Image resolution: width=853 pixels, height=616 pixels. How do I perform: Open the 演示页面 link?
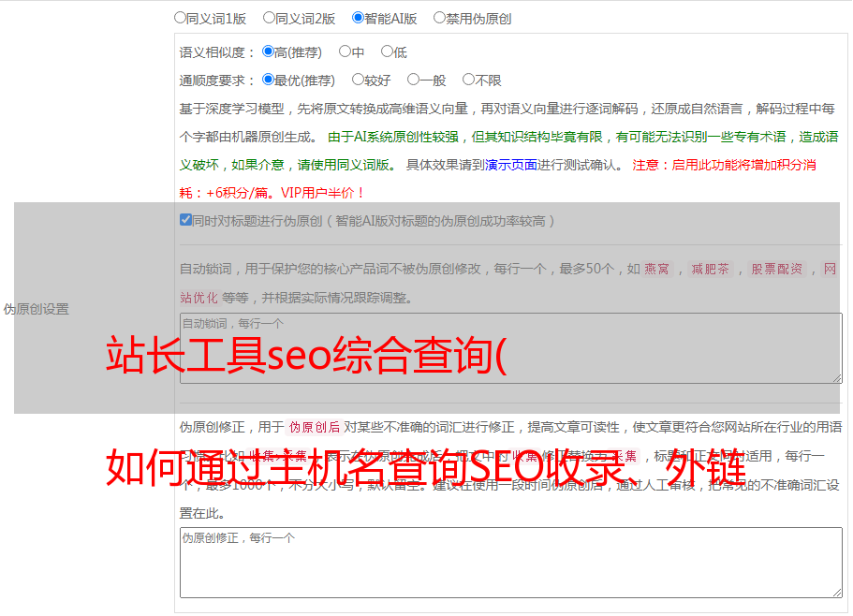click(x=510, y=165)
